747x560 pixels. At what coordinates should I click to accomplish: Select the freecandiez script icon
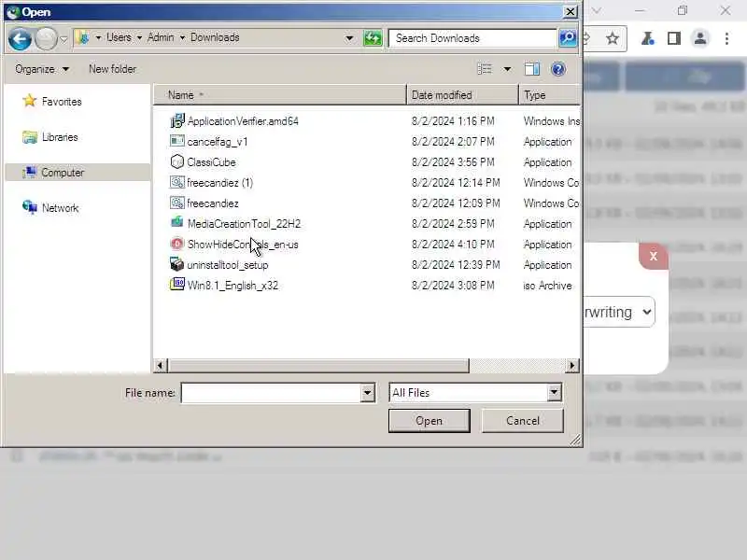176,203
